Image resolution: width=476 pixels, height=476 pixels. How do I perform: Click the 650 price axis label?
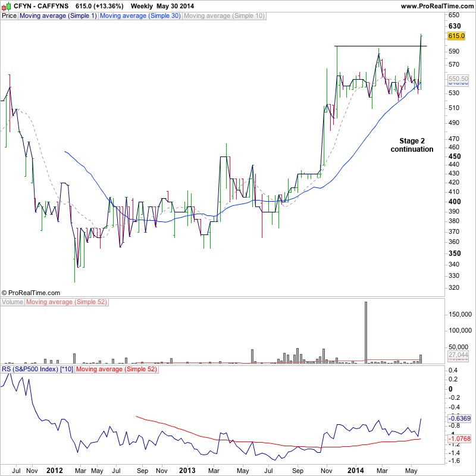(454, 15)
